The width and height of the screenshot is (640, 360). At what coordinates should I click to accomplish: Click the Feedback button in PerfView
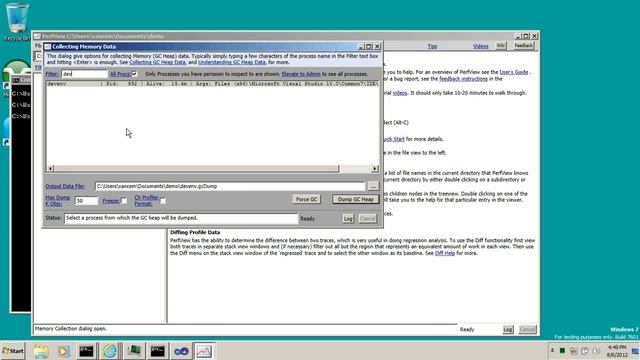point(524,46)
